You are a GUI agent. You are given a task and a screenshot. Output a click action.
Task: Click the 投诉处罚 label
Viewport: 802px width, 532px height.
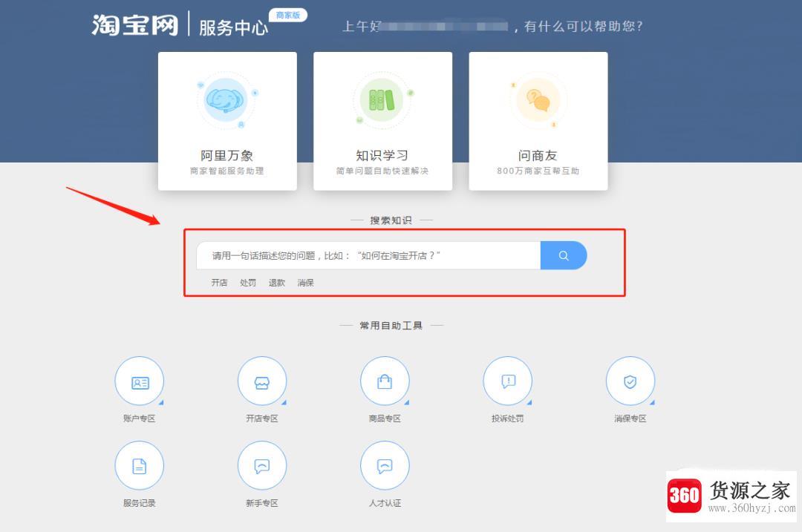click(x=507, y=418)
